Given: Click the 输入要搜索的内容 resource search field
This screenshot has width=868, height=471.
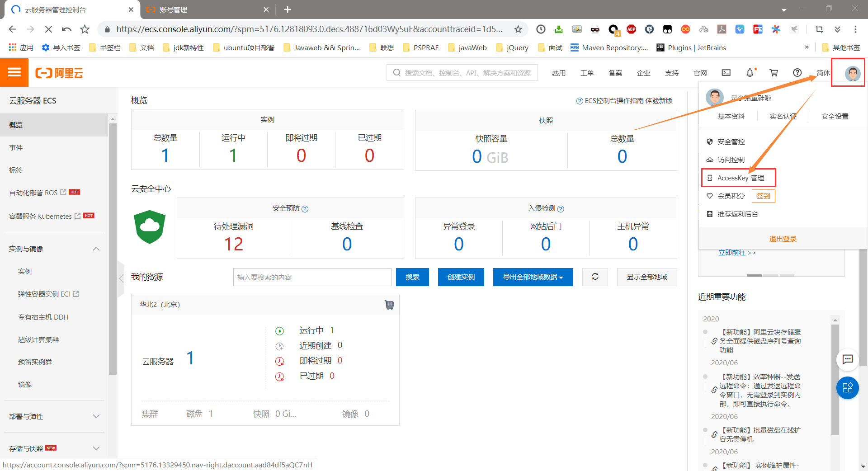Looking at the screenshot, I should coord(312,277).
